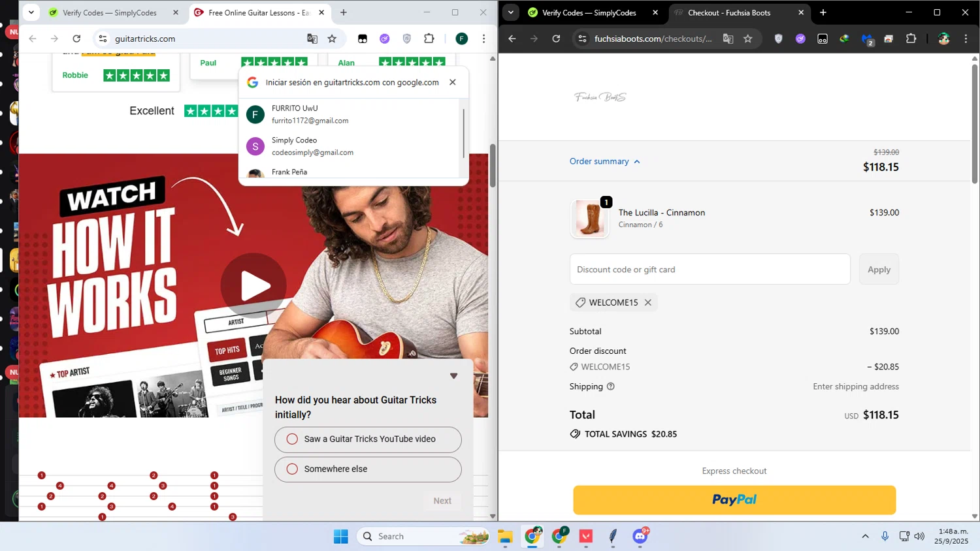Open shield extension icon in right browser
The width and height of the screenshot is (980, 551).
(x=778, y=39)
